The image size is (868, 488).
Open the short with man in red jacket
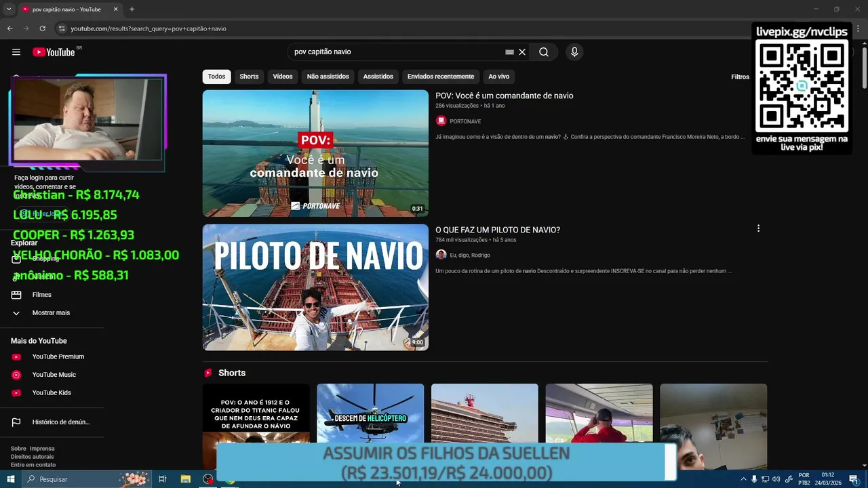599,413
